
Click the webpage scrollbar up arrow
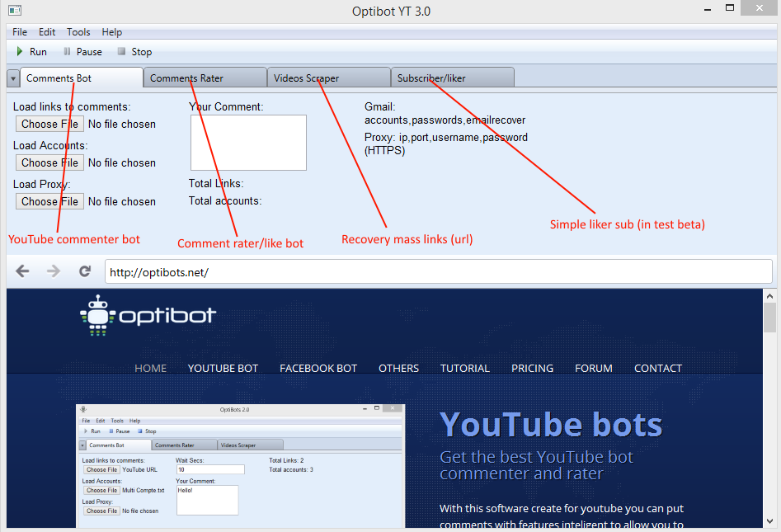769,296
